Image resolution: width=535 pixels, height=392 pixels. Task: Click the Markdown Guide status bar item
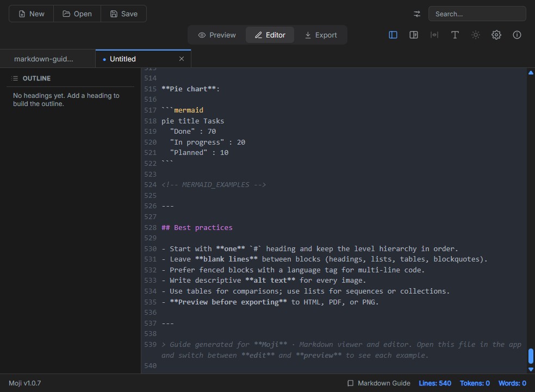[x=379, y=383]
